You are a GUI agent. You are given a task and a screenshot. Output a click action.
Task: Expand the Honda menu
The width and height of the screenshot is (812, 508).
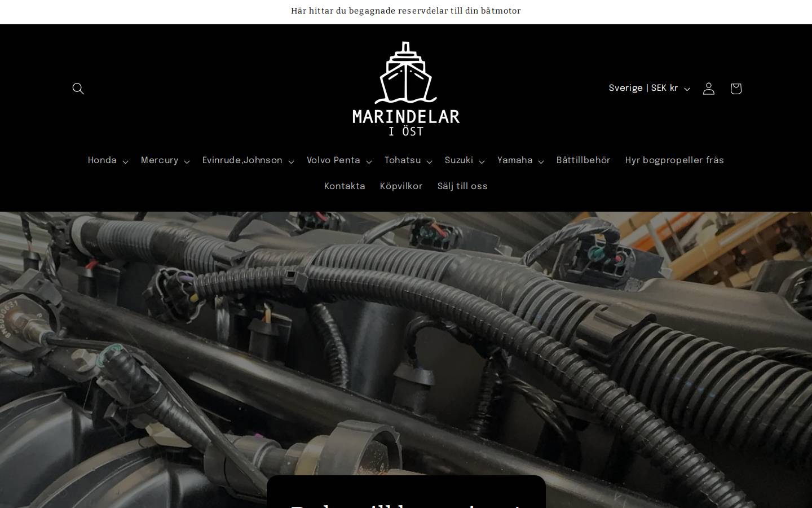coord(108,161)
